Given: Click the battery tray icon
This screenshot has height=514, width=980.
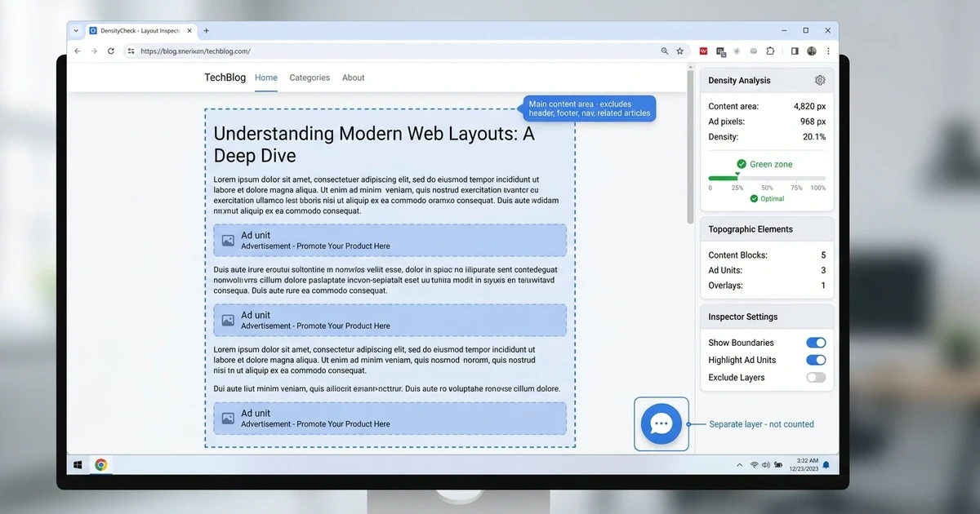Looking at the screenshot, I should 778,464.
